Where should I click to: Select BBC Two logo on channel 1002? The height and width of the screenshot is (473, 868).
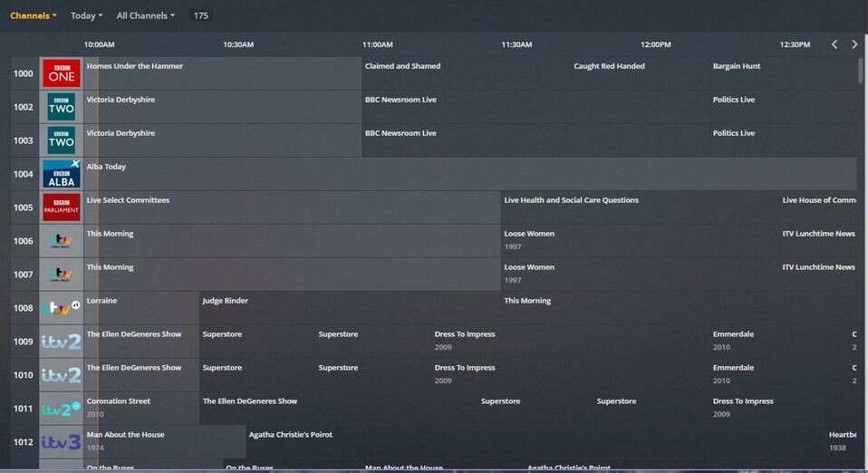tap(62, 107)
